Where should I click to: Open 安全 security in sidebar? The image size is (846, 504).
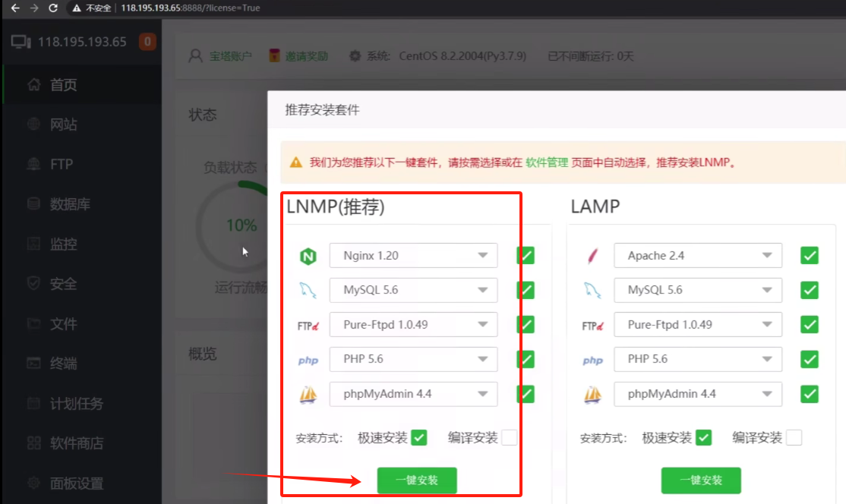82,284
